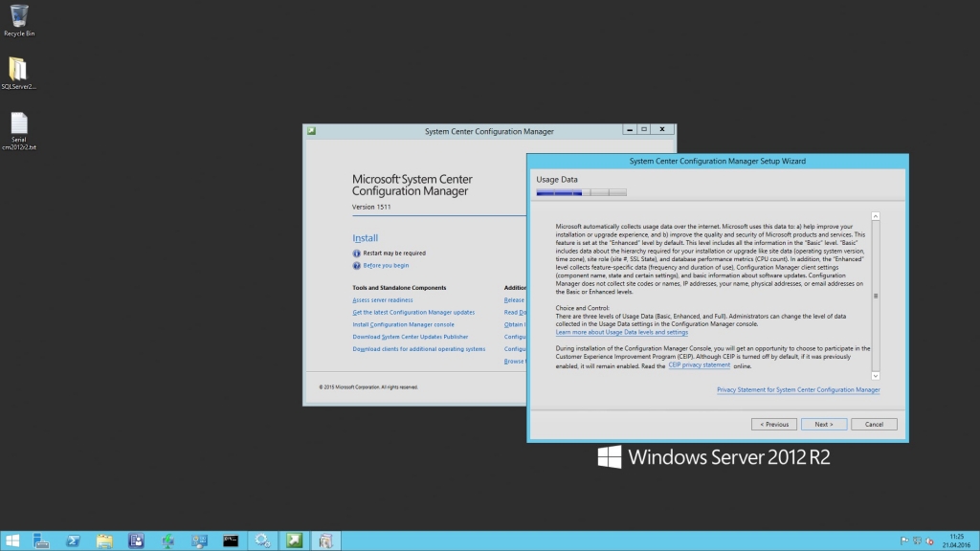Click the network status tray icon
This screenshot has width=980, height=551.
(916, 541)
